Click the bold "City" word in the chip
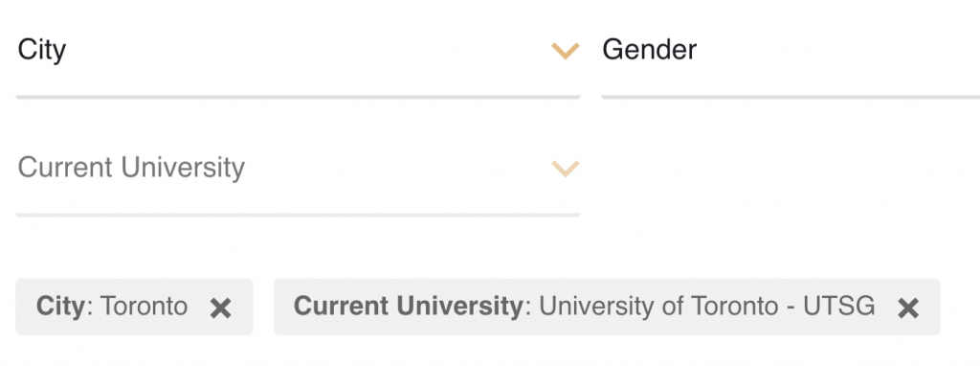Screen dimensions: 980x366 tap(60, 306)
